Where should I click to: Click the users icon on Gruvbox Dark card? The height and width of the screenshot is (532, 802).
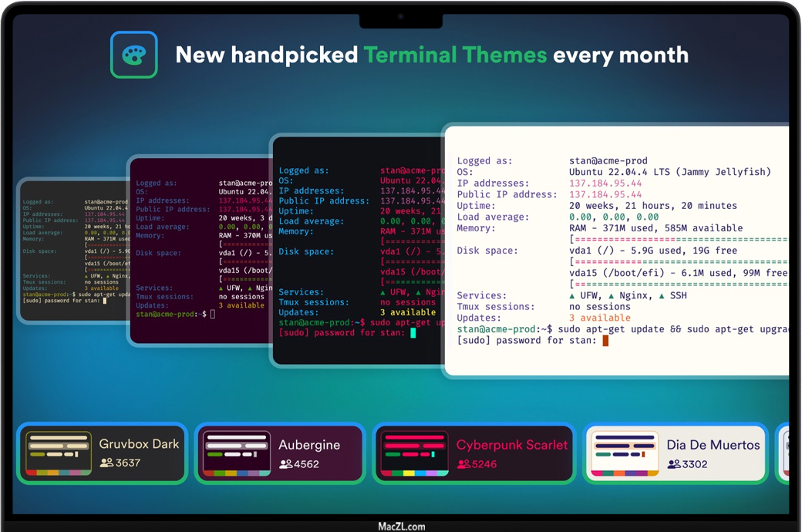click(x=106, y=463)
